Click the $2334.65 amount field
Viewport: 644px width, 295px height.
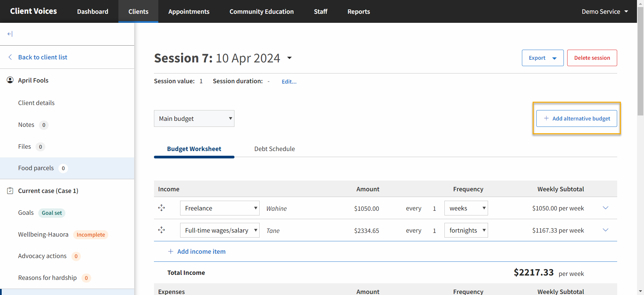coord(367,231)
